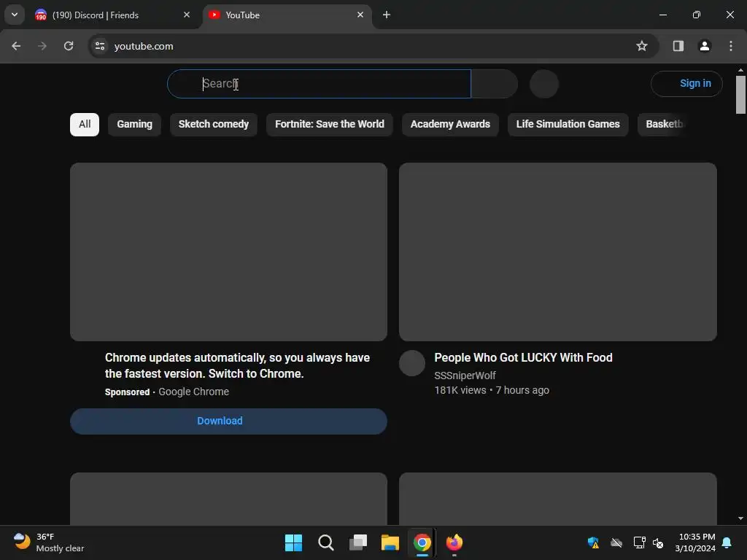Open Windows Security tray icon
This screenshot has height=560, width=747.
click(593, 542)
